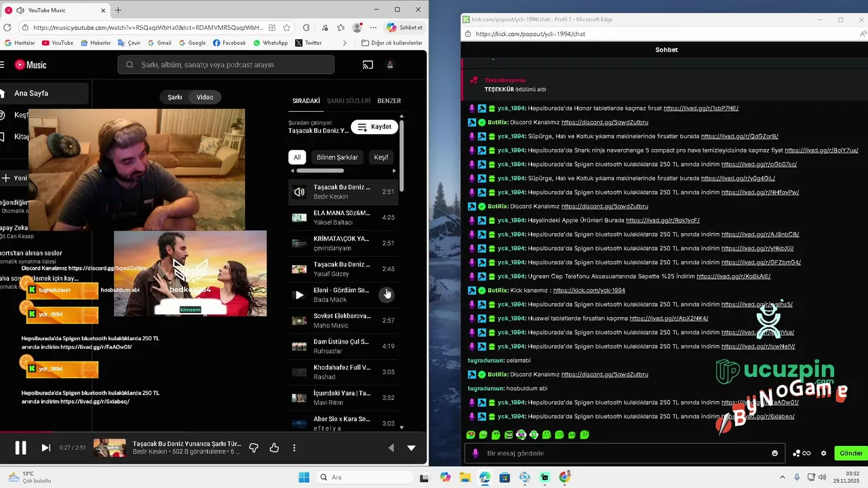
Task: Open the Haritalar bookmark
Action: pyautogui.click(x=19, y=43)
